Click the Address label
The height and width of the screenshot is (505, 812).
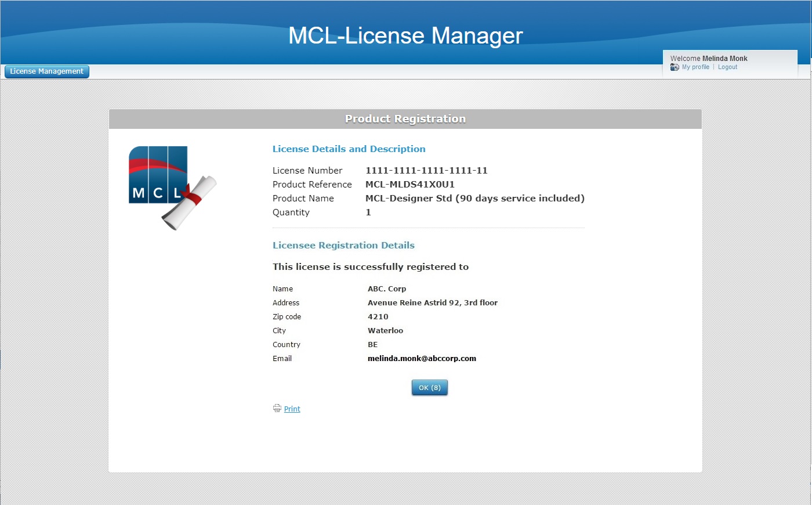coord(286,303)
